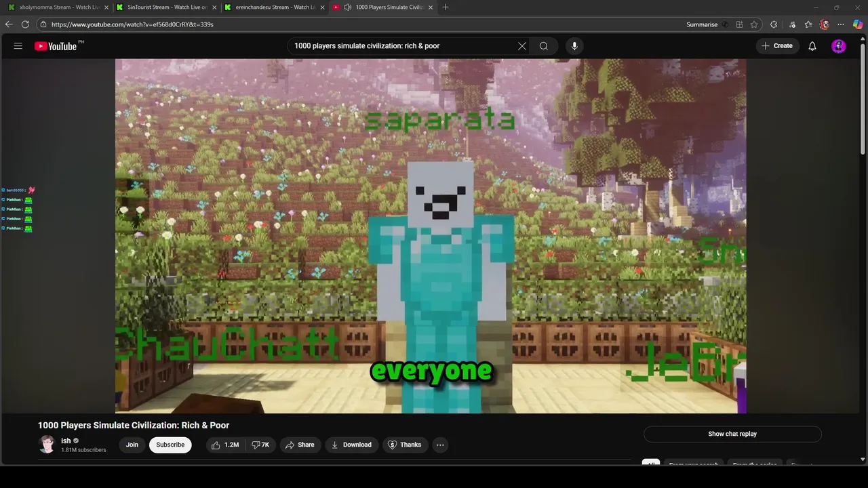Close the 1000 Players YouTube tab
Screen dimensions: 868x488
(430, 7)
